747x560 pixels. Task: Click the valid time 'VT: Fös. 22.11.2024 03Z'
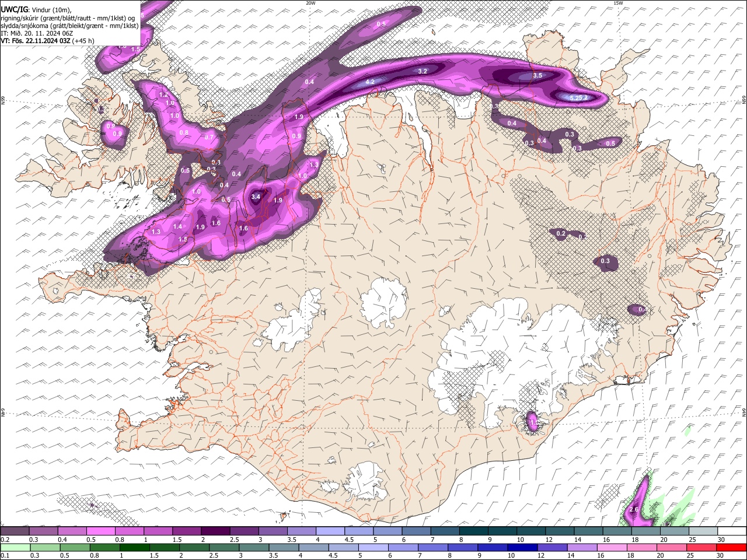tap(36, 41)
